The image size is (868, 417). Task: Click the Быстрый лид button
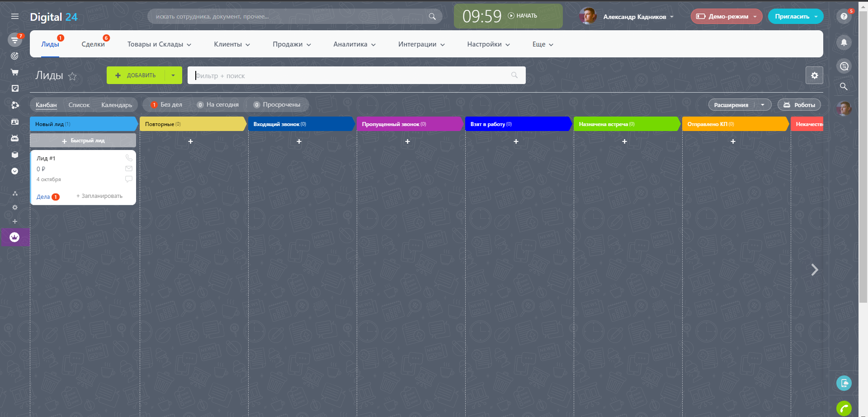point(83,141)
